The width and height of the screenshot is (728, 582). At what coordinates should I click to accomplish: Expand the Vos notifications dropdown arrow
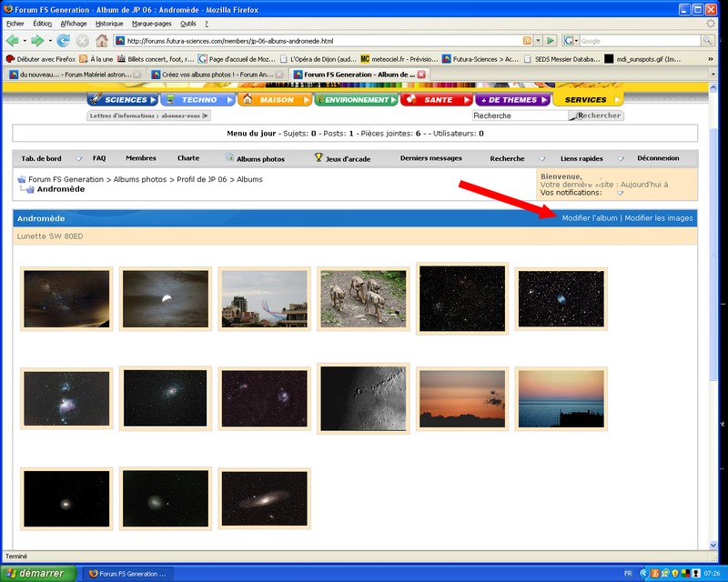(620, 193)
